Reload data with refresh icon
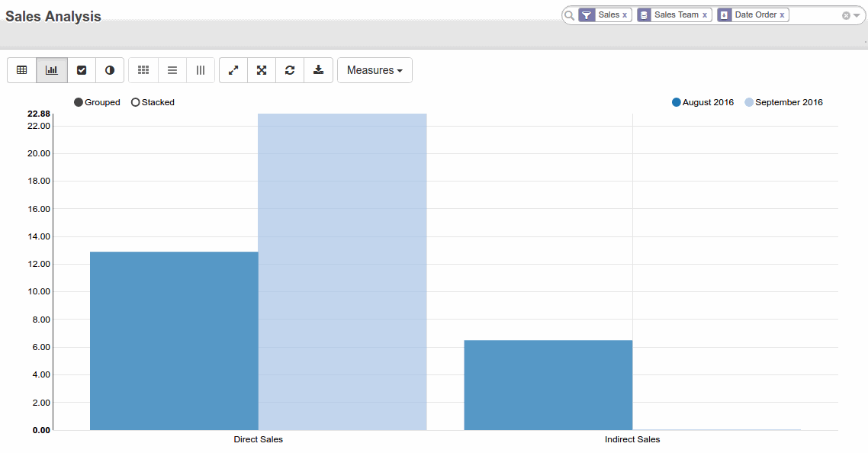 [x=290, y=70]
